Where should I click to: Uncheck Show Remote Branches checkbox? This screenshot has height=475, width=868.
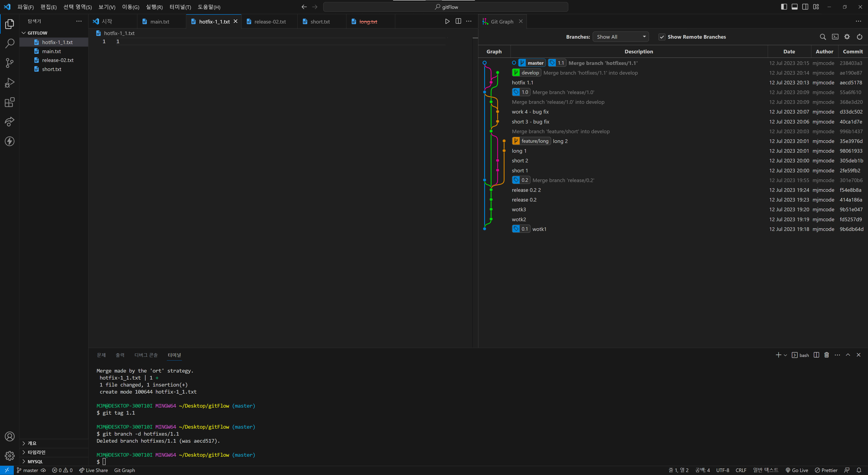[662, 37]
